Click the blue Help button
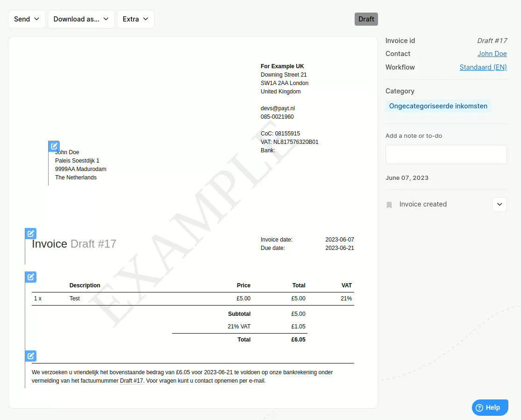This screenshot has height=420, width=521. [490, 407]
